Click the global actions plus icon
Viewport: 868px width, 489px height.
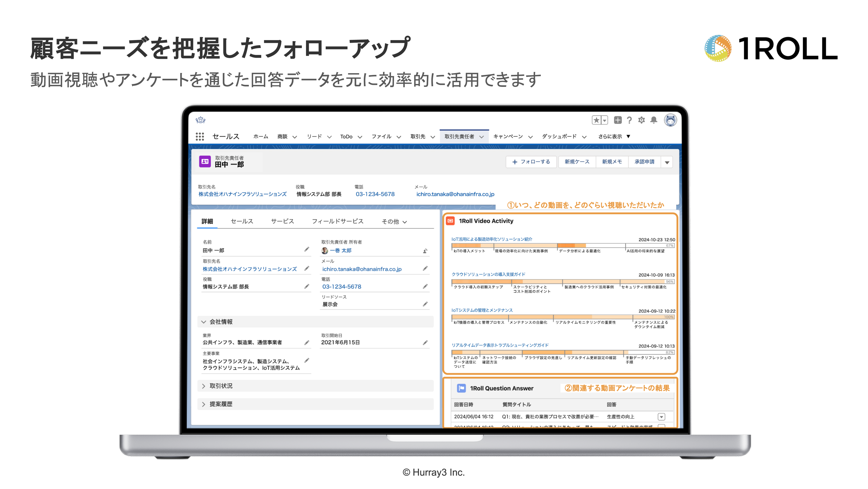click(x=618, y=120)
